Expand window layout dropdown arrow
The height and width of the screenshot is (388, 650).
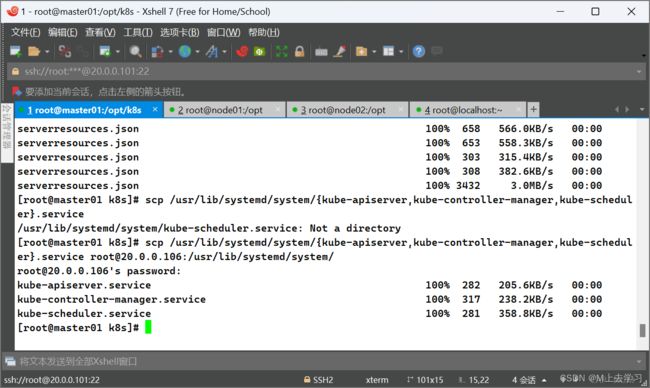401,52
